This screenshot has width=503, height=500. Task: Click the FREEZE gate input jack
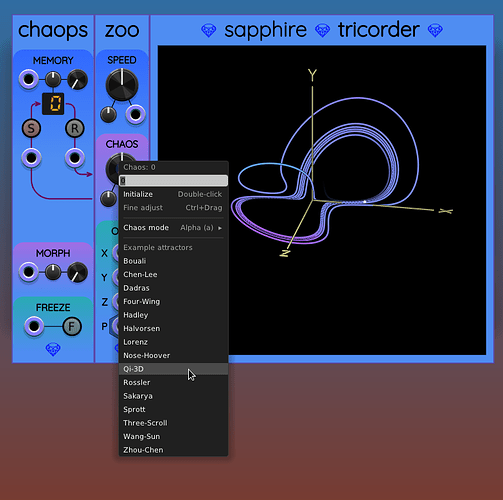pyautogui.click(x=34, y=326)
